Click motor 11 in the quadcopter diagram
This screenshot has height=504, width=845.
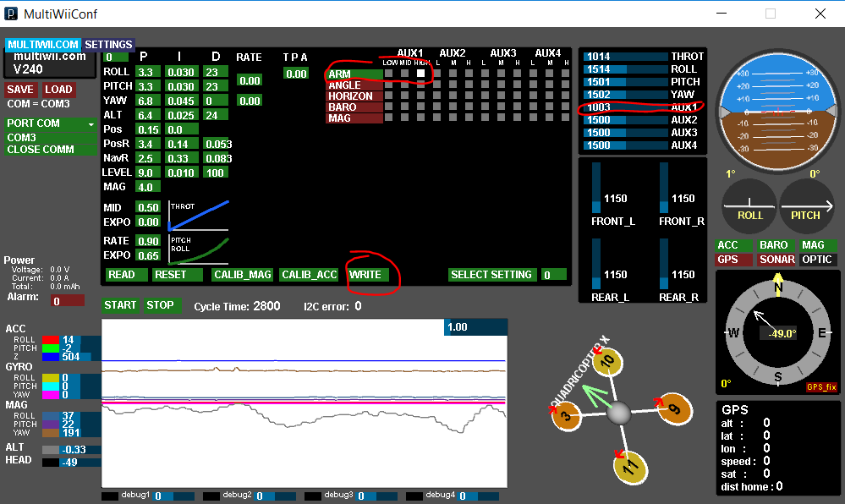(630, 468)
